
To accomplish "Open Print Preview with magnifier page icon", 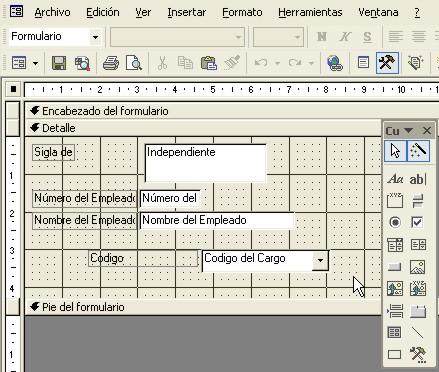I will [x=134, y=63].
